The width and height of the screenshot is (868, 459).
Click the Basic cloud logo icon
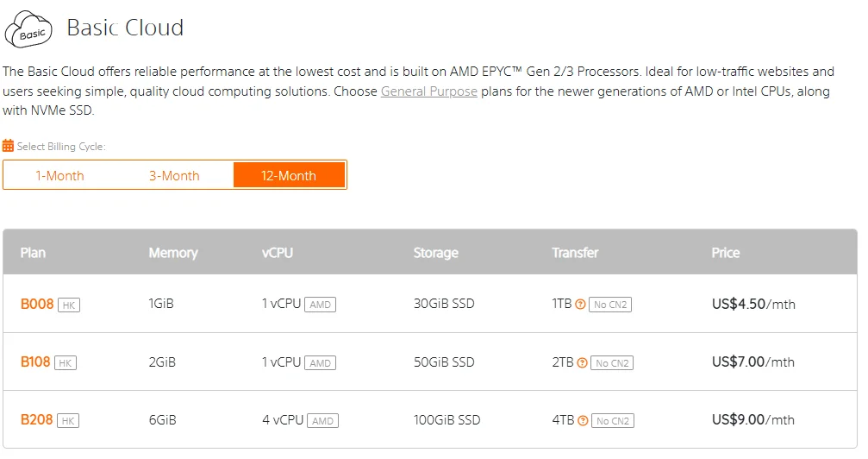[28, 28]
